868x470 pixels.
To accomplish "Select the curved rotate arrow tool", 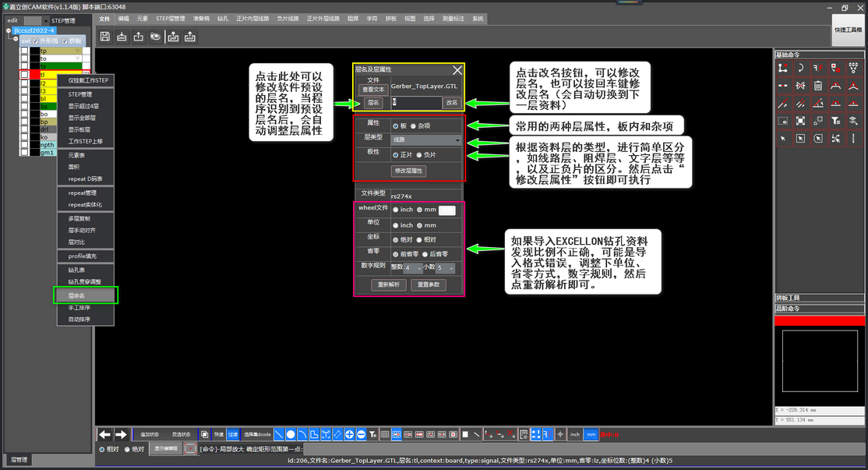I will 800,68.
